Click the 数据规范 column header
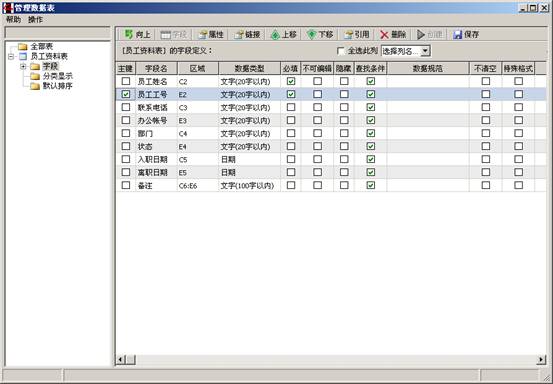 pos(428,68)
